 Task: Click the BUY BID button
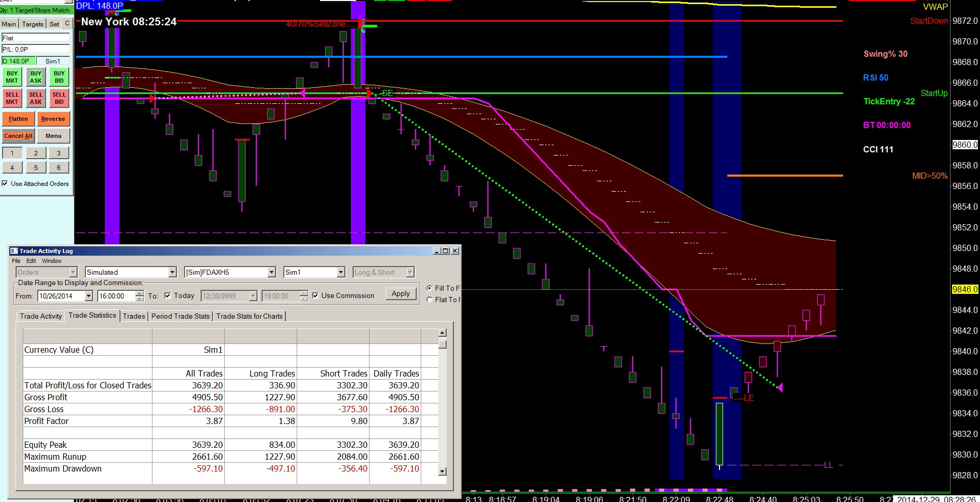[59, 77]
